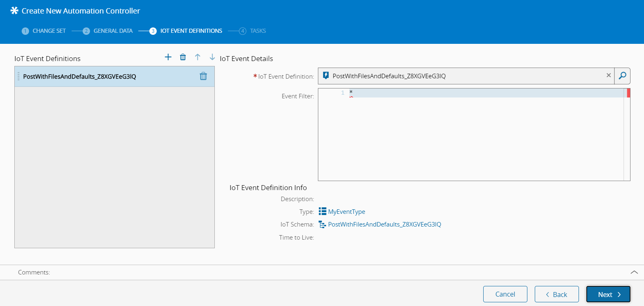Viewport: 644px width, 306px height.
Task: Add a new IoT event definition
Action: (x=168, y=57)
